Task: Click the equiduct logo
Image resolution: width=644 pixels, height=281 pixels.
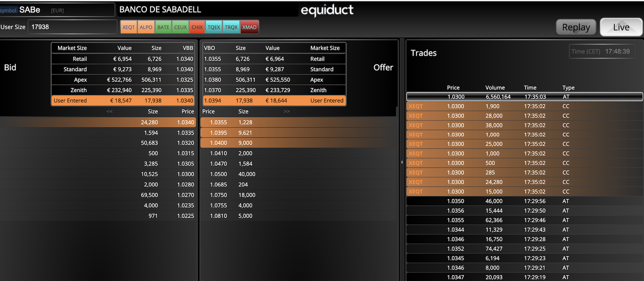Action: pos(327,10)
